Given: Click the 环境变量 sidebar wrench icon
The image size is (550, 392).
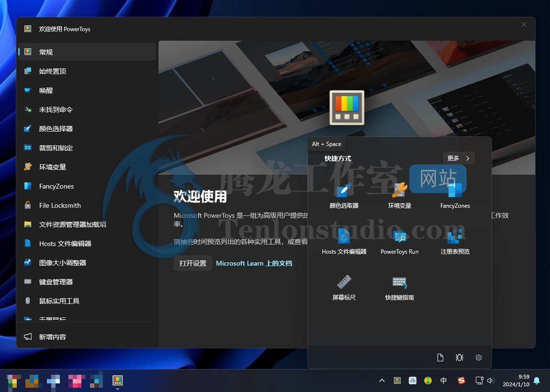Looking at the screenshot, I should coord(28,167).
